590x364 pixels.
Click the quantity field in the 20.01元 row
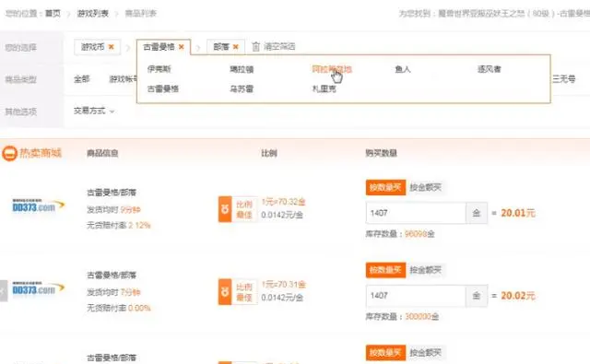point(416,213)
